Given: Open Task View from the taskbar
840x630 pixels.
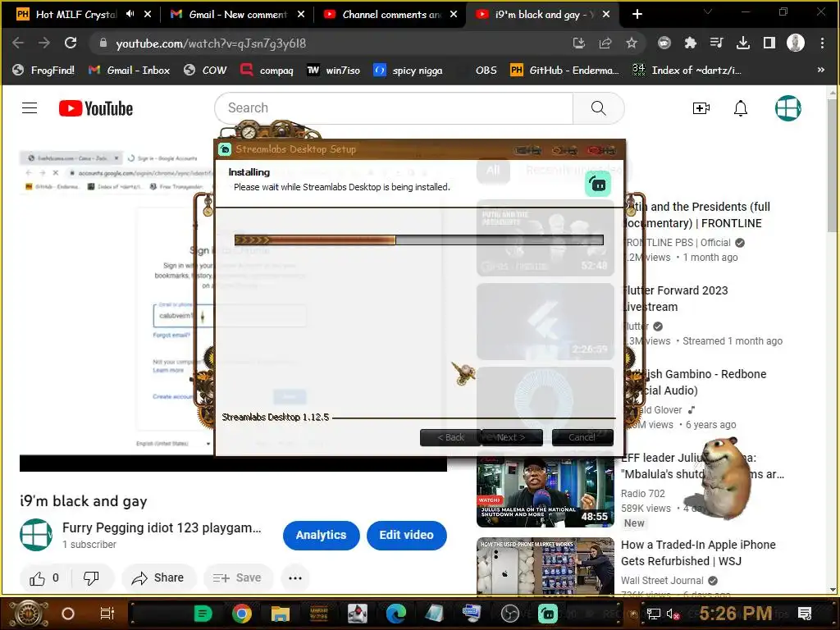Looking at the screenshot, I should 107,614.
